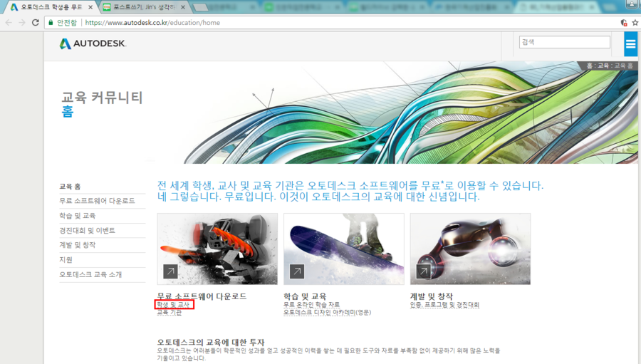Screen dimensions: 641x364
Task: Click the extension shield icon beside star
Action: [624, 23]
